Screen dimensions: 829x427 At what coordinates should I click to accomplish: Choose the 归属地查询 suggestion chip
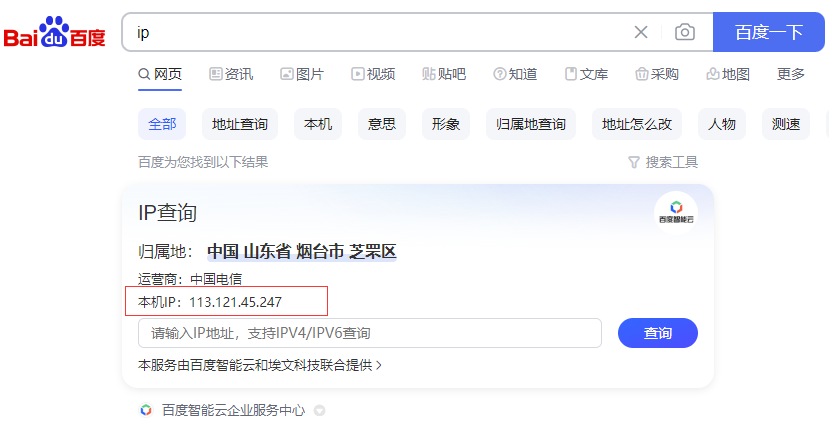pos(531,124)
